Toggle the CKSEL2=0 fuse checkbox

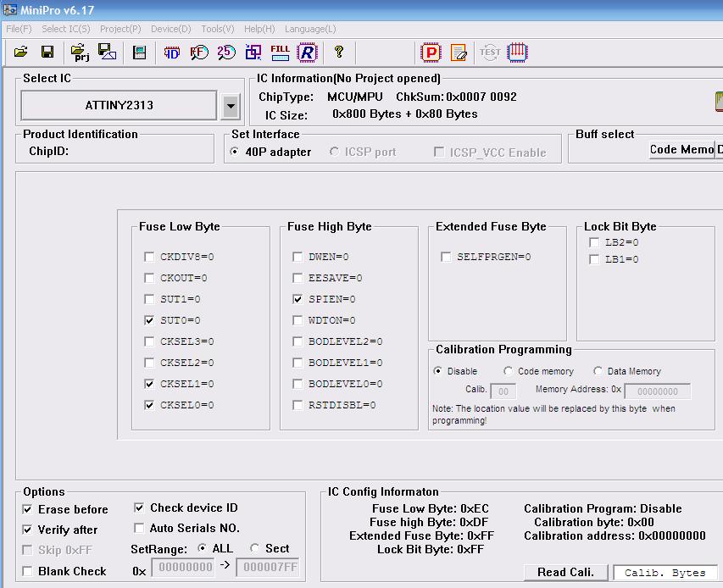149,363
